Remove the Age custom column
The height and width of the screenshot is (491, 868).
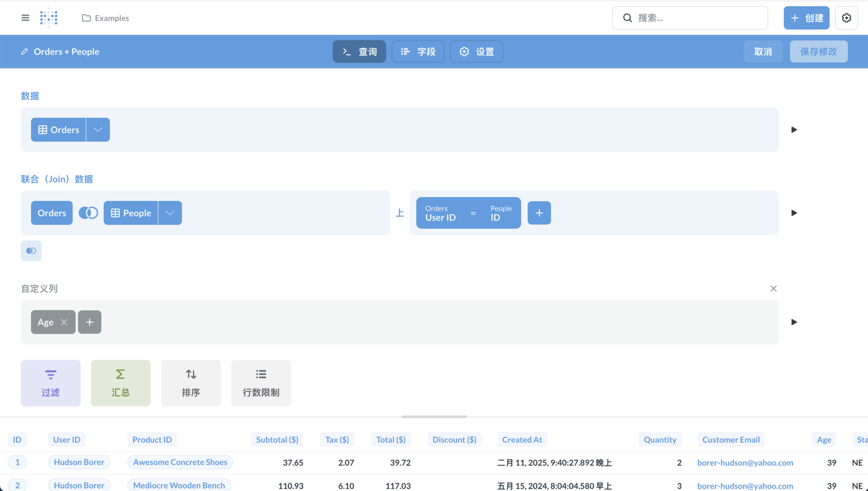64,322
